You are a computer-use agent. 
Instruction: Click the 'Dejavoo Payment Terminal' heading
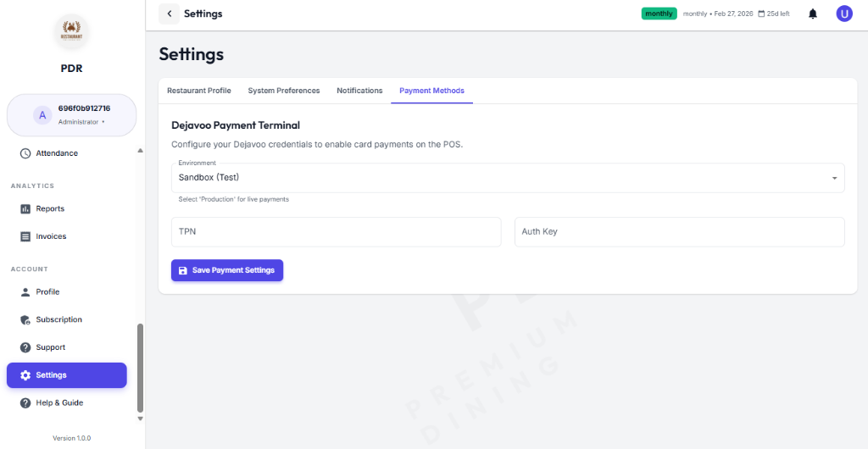236,125
